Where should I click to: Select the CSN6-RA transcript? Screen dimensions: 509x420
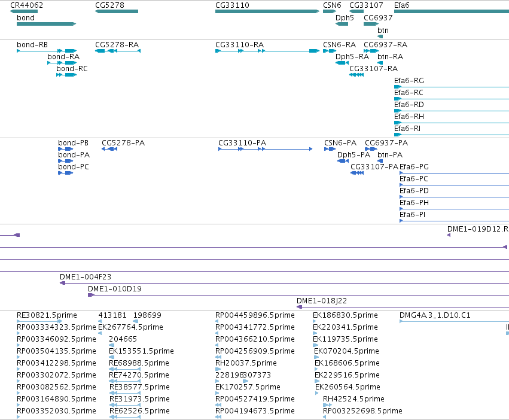[330, 51]
